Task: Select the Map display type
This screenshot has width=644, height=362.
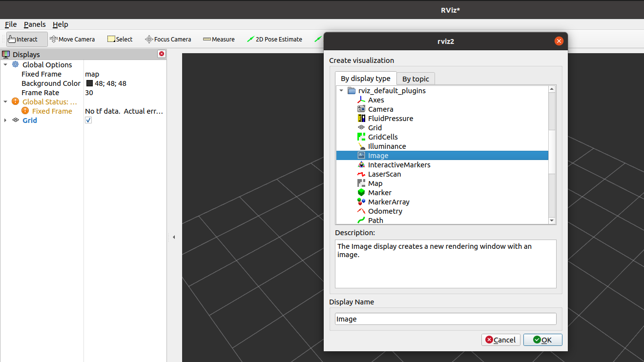Action: 374,183
